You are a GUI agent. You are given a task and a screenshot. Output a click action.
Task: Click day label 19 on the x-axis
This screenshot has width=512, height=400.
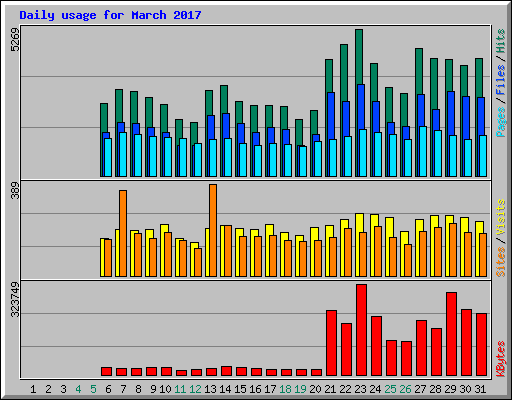pos(300,389)
